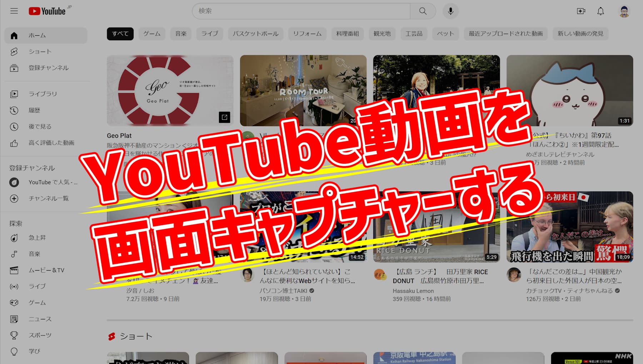643x364 pixels.
Task: Click 汐音 / しお channel name
Action: point(140,291)
